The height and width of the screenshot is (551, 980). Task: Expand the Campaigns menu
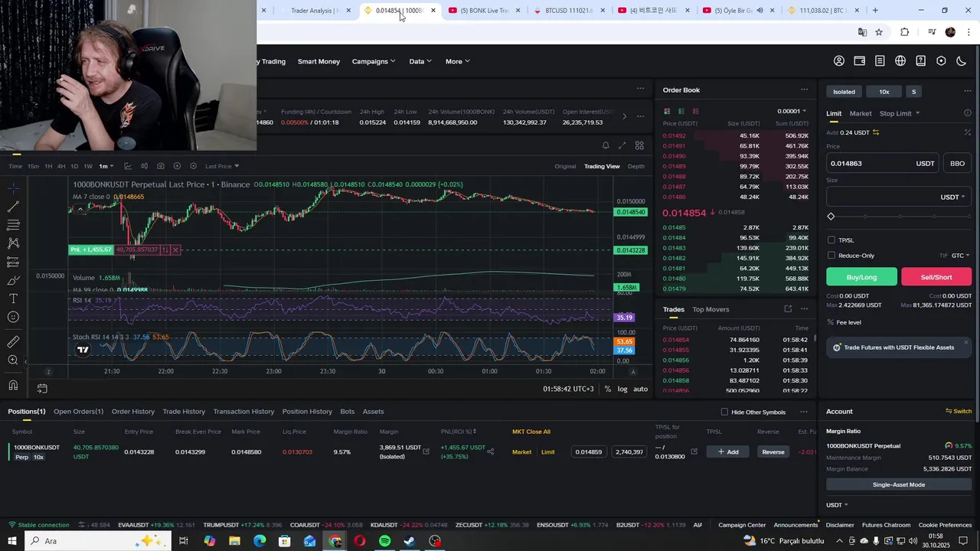[x=374, y=61]
